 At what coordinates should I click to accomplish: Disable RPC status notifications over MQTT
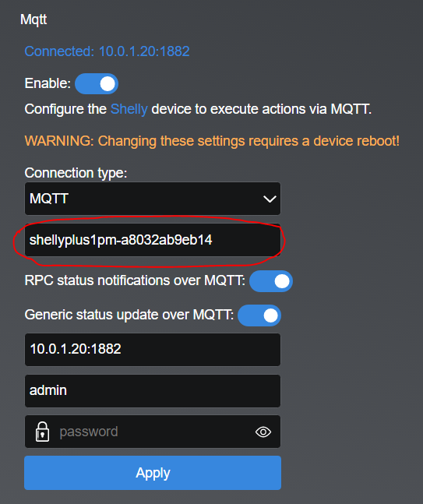tap(271, 281)
